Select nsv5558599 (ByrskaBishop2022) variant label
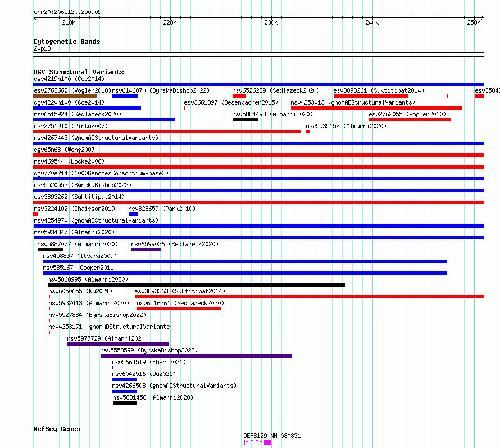The width and height of the screenshot is (500, 448). (x=149, y=350)
